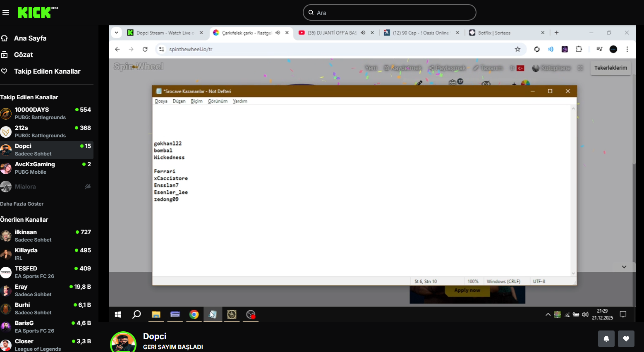Click Notepad scrollbar down arrow

point(573,273)
